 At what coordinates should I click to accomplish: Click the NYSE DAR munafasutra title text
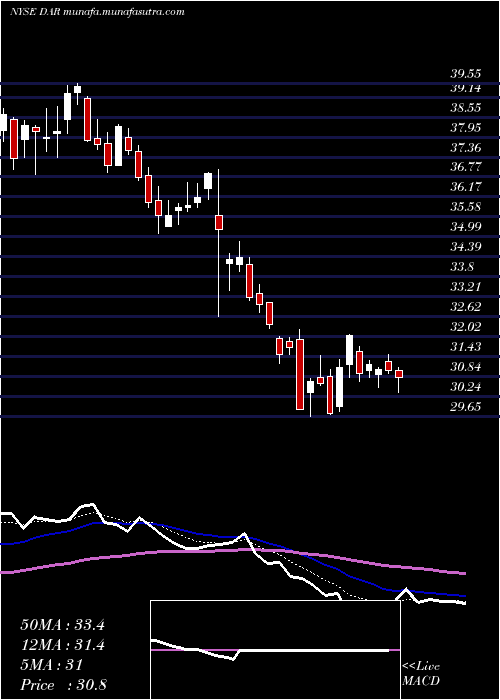point(97,12)
